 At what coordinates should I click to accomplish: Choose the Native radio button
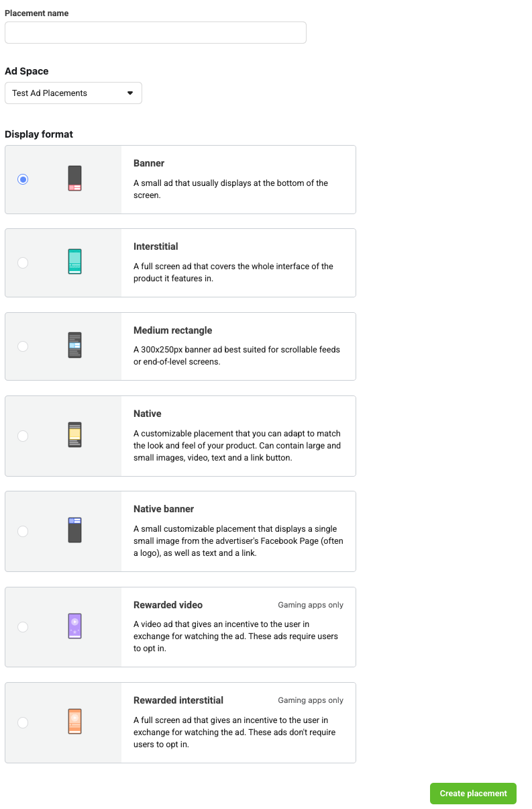(23, 436)
